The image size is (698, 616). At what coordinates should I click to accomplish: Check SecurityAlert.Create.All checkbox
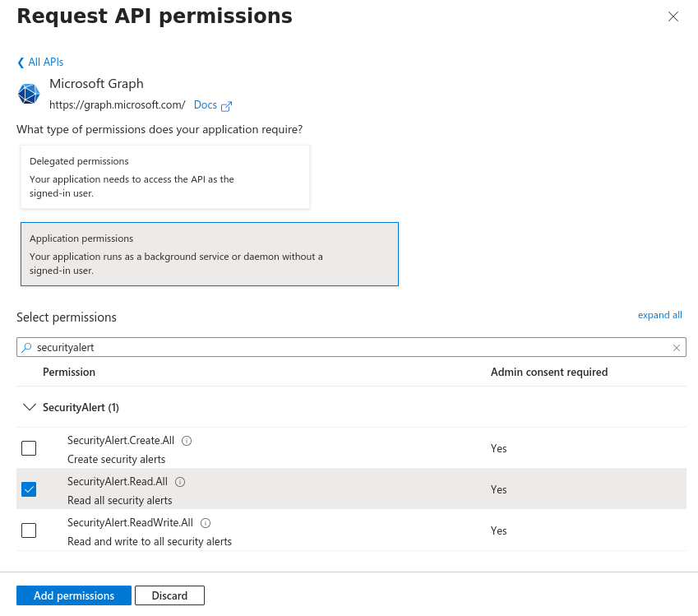click(x=29, y=448)
